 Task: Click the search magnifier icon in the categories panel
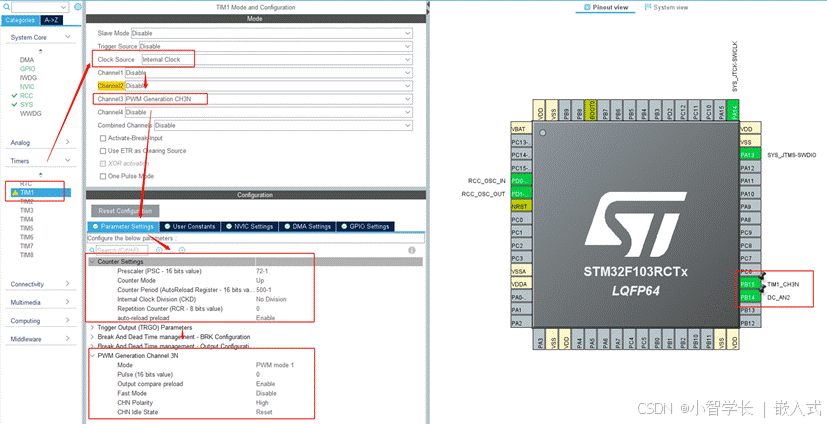[6, 7]
